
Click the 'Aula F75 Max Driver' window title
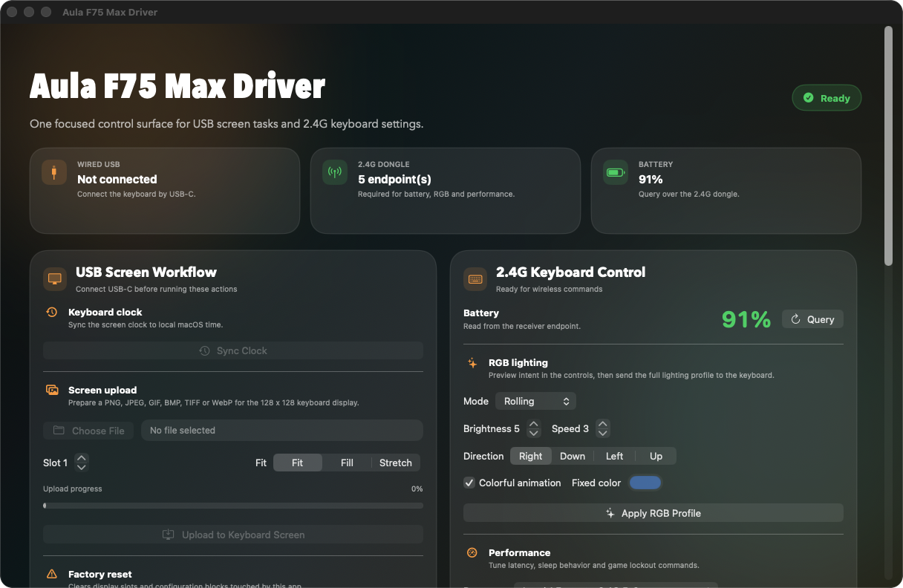(110, 13)
